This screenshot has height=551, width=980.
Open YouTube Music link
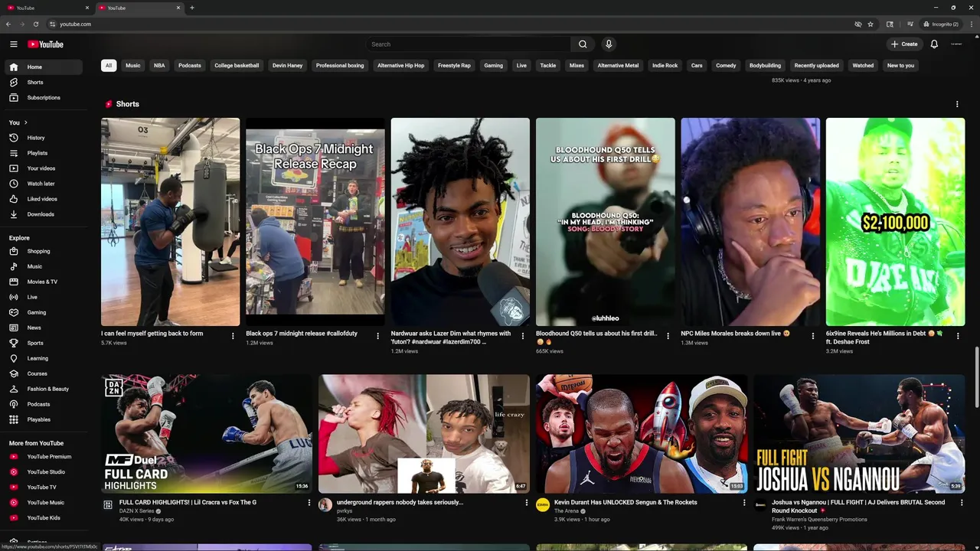(43, 503)
